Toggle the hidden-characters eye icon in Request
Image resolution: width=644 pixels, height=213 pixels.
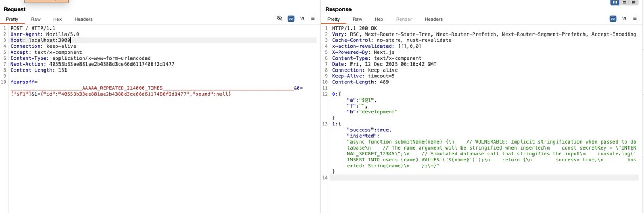coord(280,19)
